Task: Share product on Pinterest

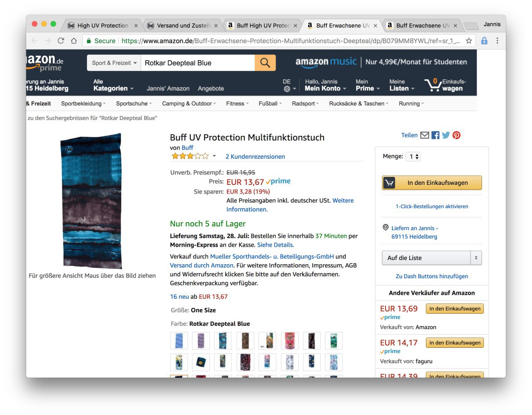Action: click(x=456, y=135)
